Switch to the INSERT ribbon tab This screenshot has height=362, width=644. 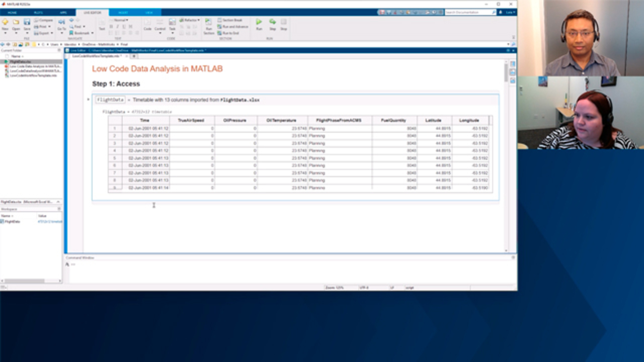pos(122,12)
